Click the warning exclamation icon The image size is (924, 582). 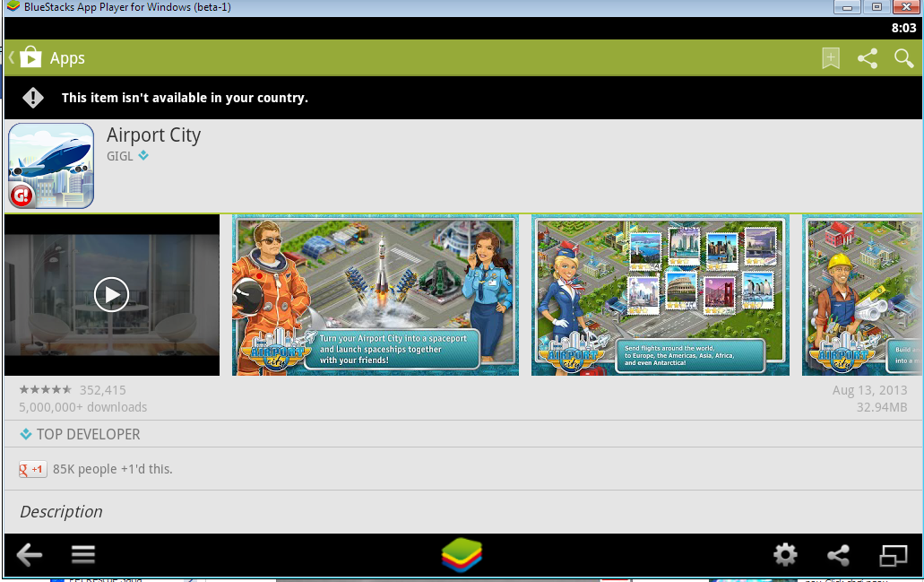(33, 97)
